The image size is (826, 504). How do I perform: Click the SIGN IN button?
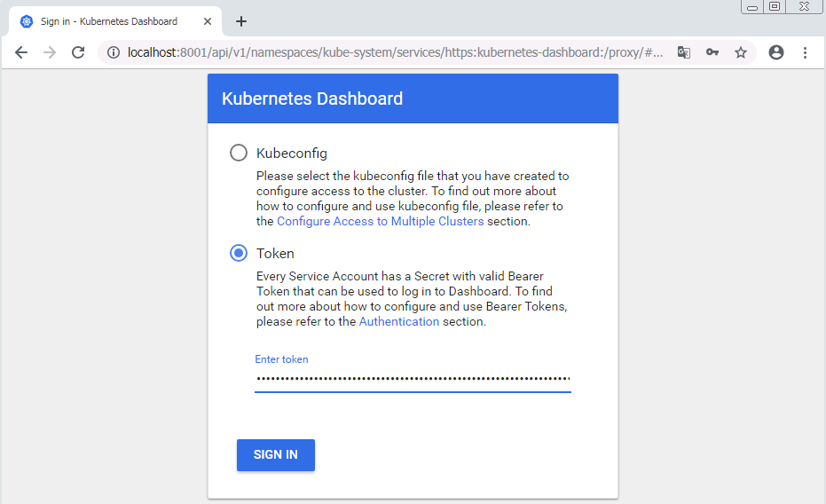(x=276, y=454)
